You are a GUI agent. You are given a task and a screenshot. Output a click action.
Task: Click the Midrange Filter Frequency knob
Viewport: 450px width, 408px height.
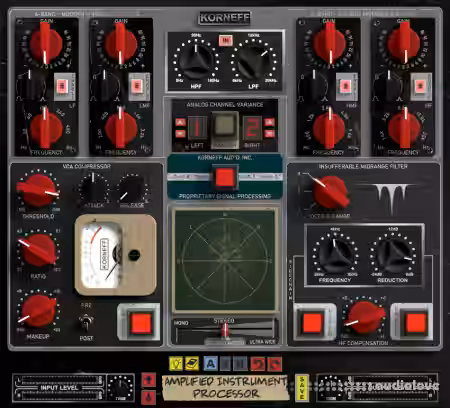336,255
